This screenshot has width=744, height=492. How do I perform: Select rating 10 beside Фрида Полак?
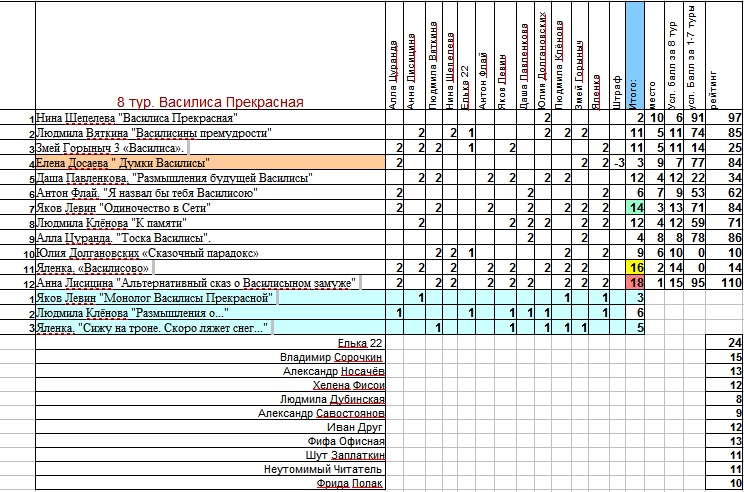[x=725, y=483]
